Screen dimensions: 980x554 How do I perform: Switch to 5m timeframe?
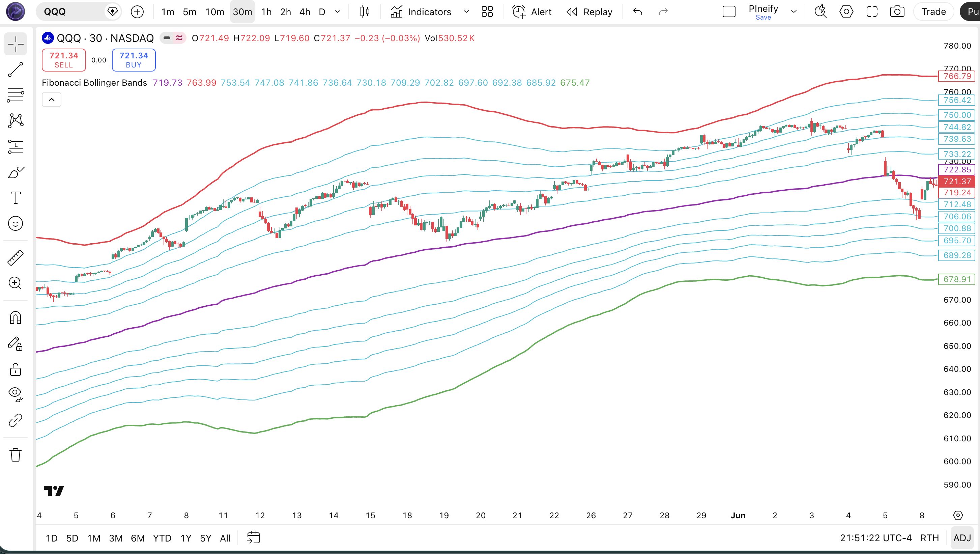click(x=190, y=12)
